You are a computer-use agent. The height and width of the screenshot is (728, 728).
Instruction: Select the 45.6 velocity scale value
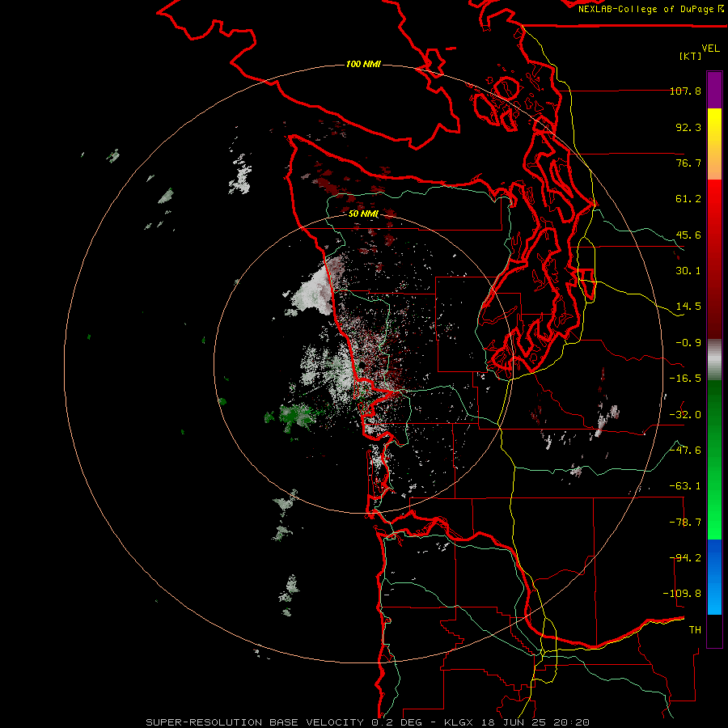[688, 235]
